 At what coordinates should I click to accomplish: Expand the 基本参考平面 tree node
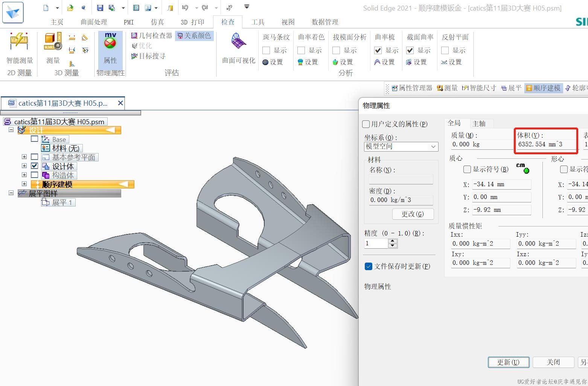pos(24,157)
